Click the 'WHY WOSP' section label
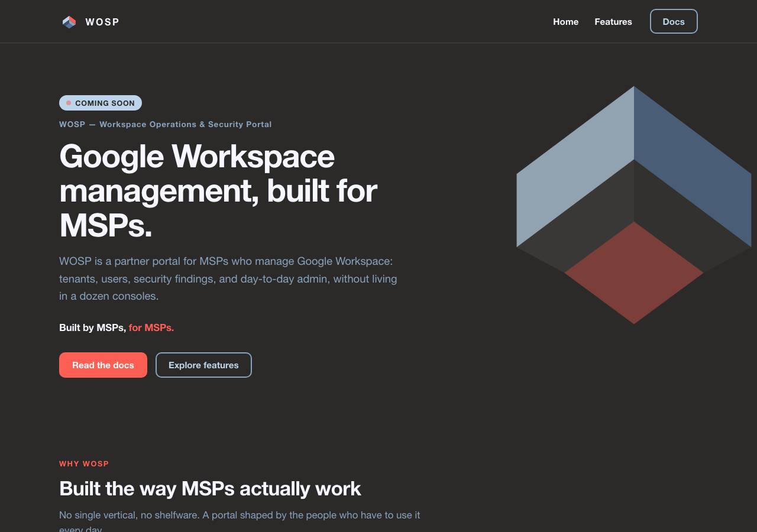Image resolution: width=757 pixels, height=532 pixels. [84, 463]
